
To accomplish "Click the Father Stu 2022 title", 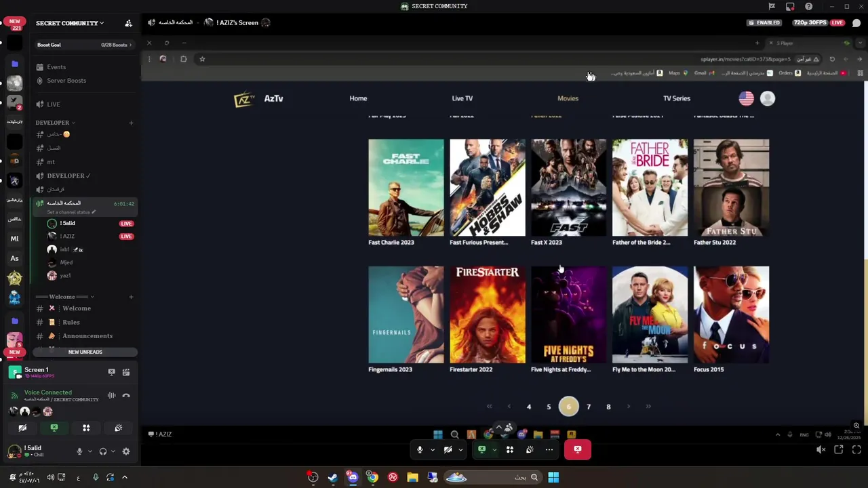I will coord(715,243).
